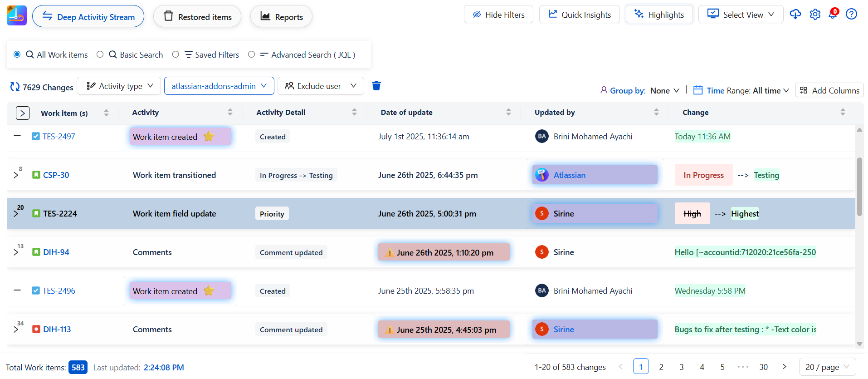Sort by the Date of update column

508,113
